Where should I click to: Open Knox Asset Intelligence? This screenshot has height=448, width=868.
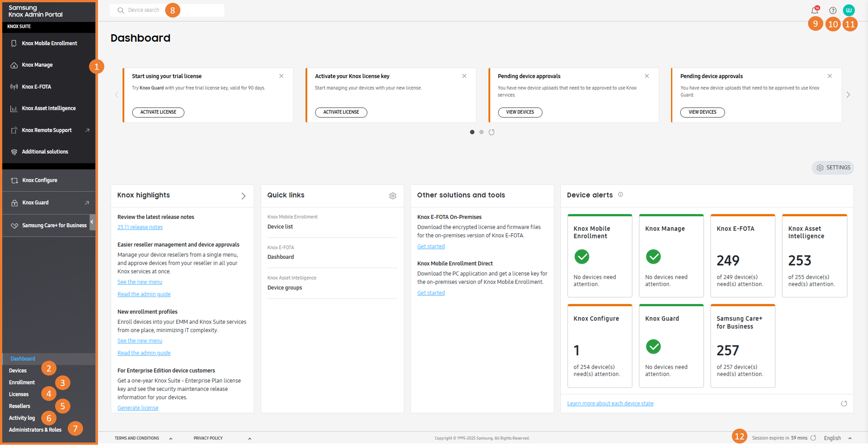pos(49,108)
